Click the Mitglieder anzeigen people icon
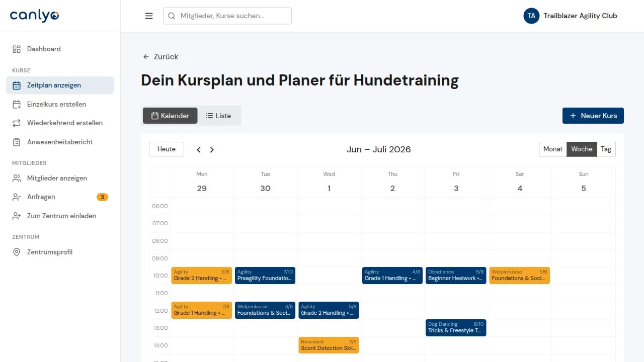Viewport: 644px width, 362px height. [x=17, y=178]
